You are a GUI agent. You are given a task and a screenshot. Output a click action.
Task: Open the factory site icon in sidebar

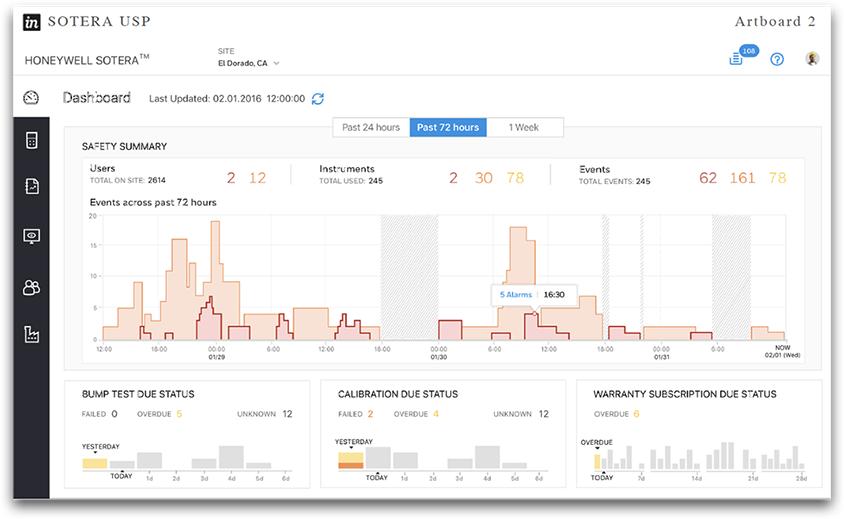tap(31, 335)
